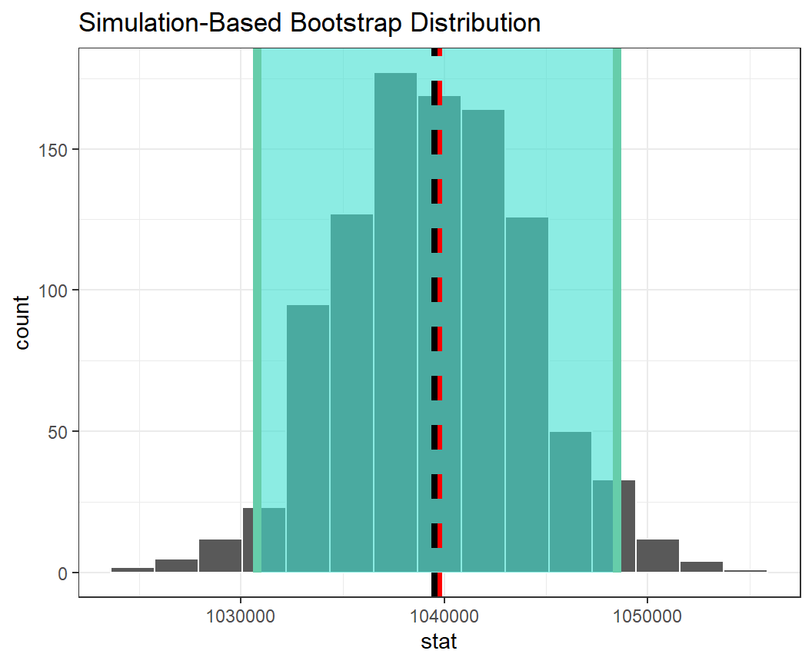
Task: Click the x-axis tick label 1040000
Action: coord(444,616)
